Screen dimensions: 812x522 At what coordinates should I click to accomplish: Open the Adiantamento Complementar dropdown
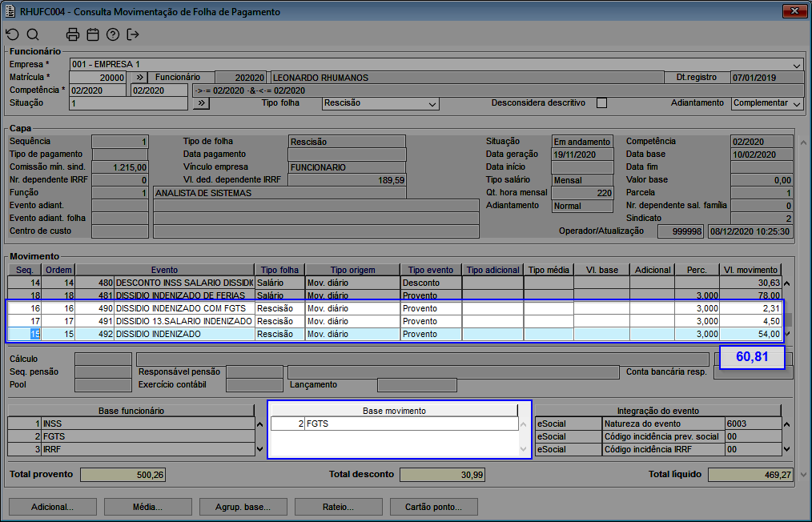(x=797, y=104)
